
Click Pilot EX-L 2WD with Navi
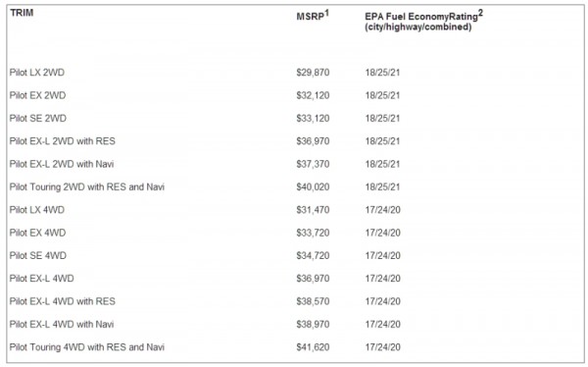[x=62, y=164]
